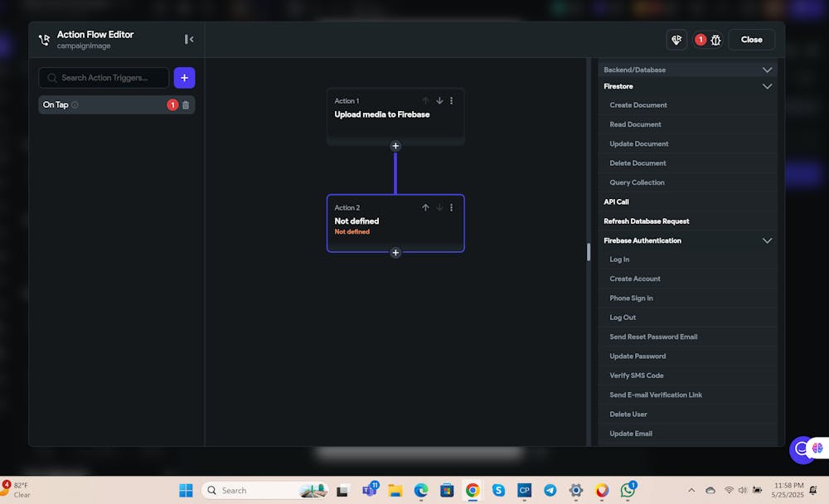Choose the Log Out action
This screenshot has width=829, height=504.
[x=688, y=317]
